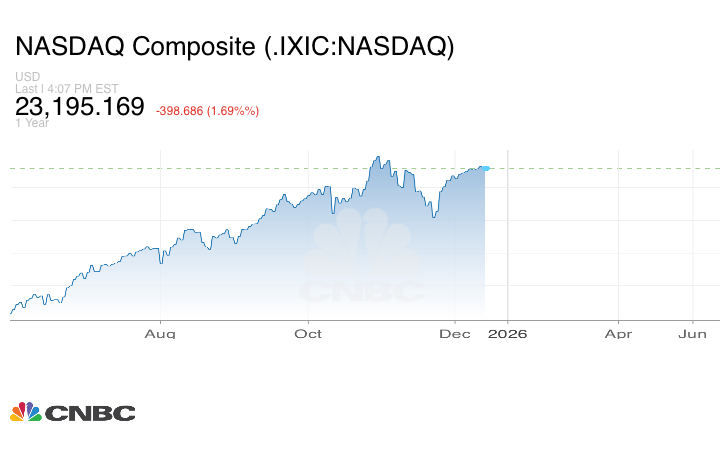Click the CNBC wordmark text at bottom left
This screenshot has height=450, width=720.
(90, 413)
